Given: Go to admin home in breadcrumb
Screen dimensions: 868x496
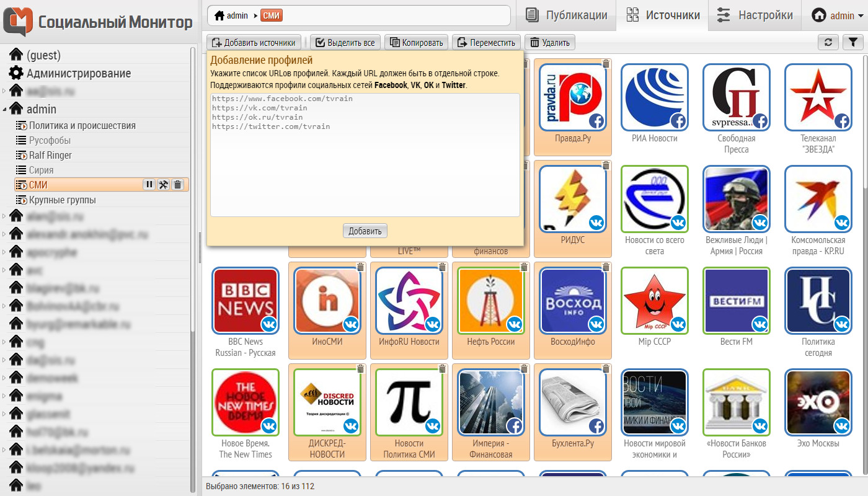Looking at the screenshot, I should tap(231, 15).
